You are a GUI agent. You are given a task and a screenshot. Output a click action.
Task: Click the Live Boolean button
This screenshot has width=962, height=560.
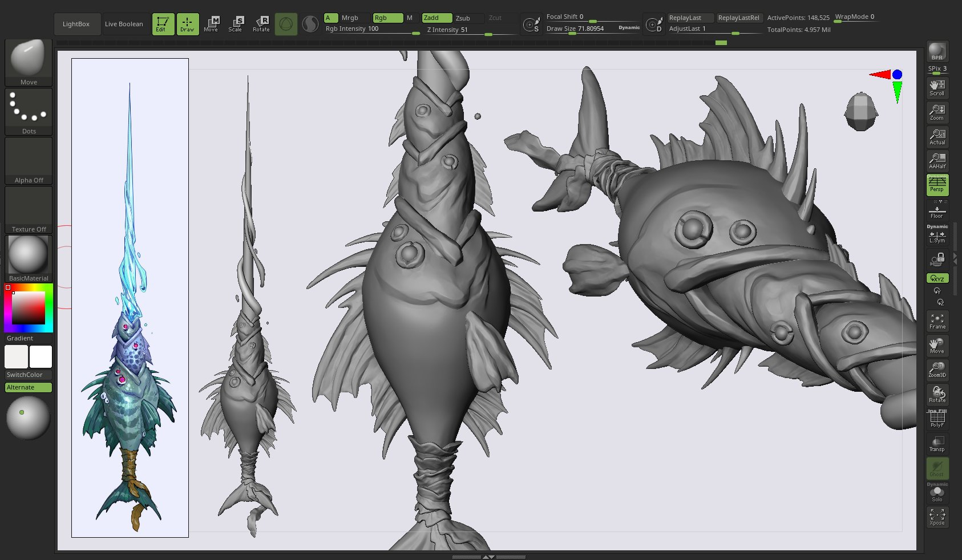[124, 24]
